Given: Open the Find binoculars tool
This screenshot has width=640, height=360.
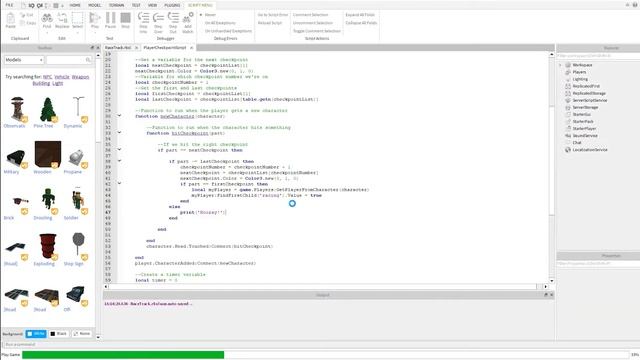Looking at the screenshot, I should point(47,20).
